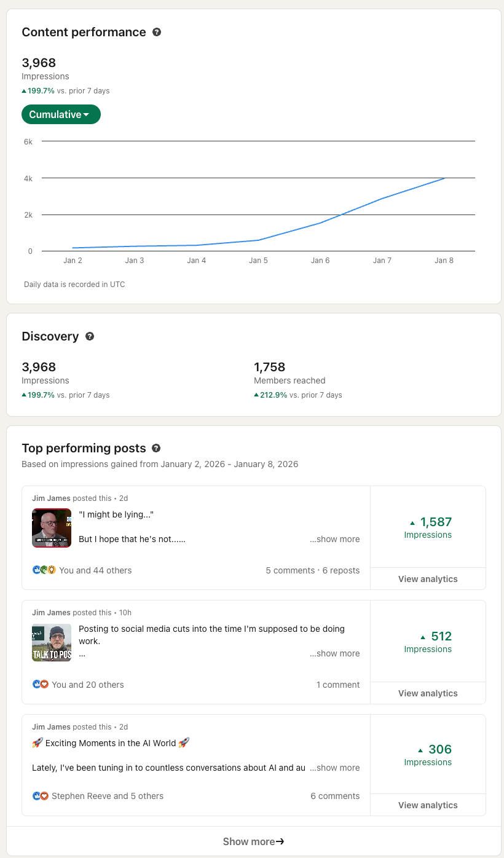Click help icon next to Discovery heading
The height and width of the screenshot is (858, 504).
coord(90,336)
